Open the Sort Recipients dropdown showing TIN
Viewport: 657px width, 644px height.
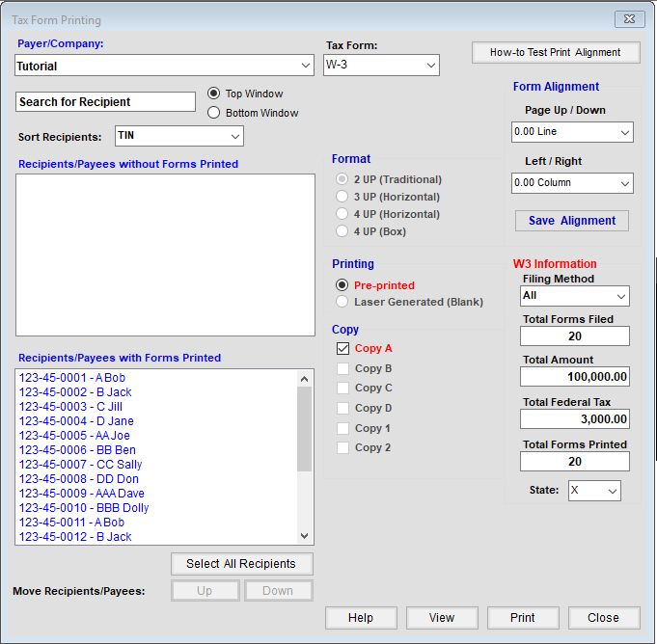[x=179, y=136]
